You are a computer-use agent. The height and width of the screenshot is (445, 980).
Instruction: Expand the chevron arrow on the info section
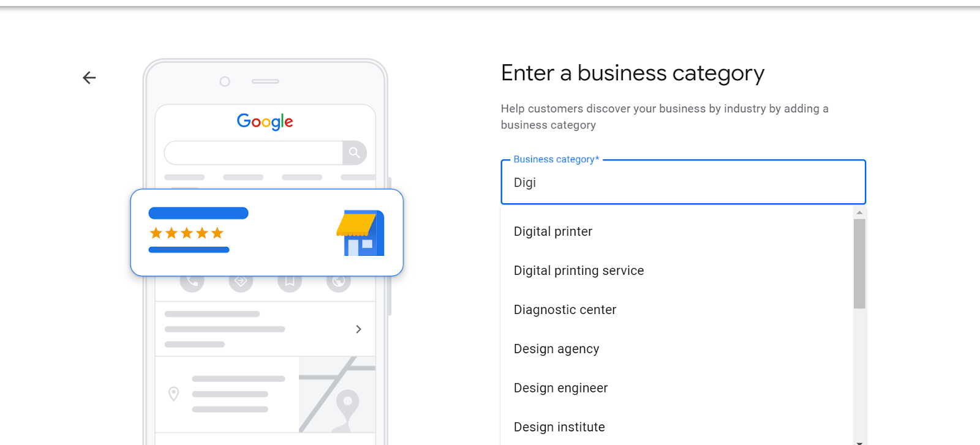tap(358, 329)
